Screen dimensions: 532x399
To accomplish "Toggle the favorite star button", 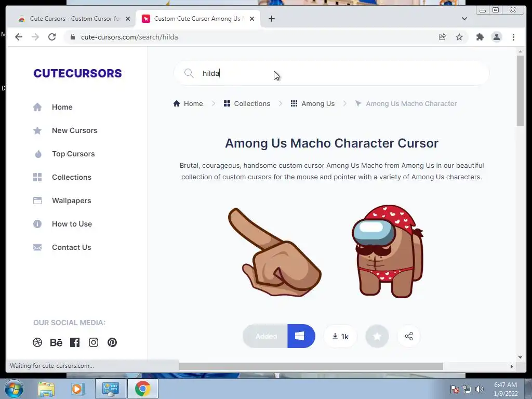I will click(377, 336).
